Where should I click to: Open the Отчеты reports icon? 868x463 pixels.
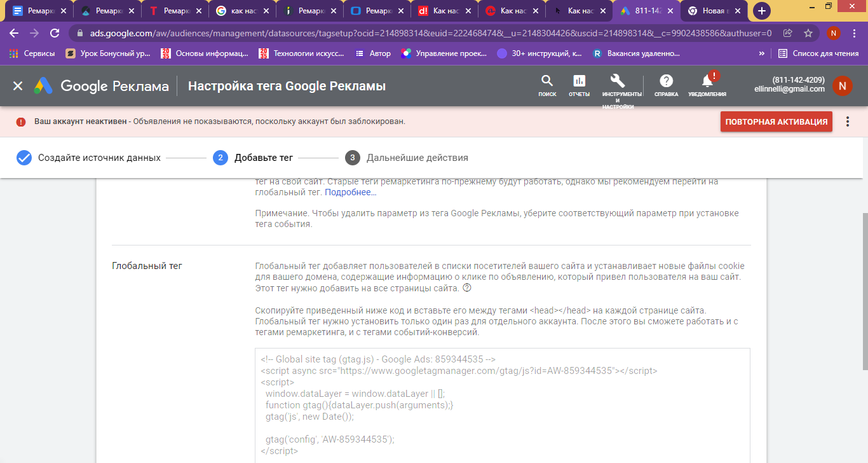click(x=579, y=86)
